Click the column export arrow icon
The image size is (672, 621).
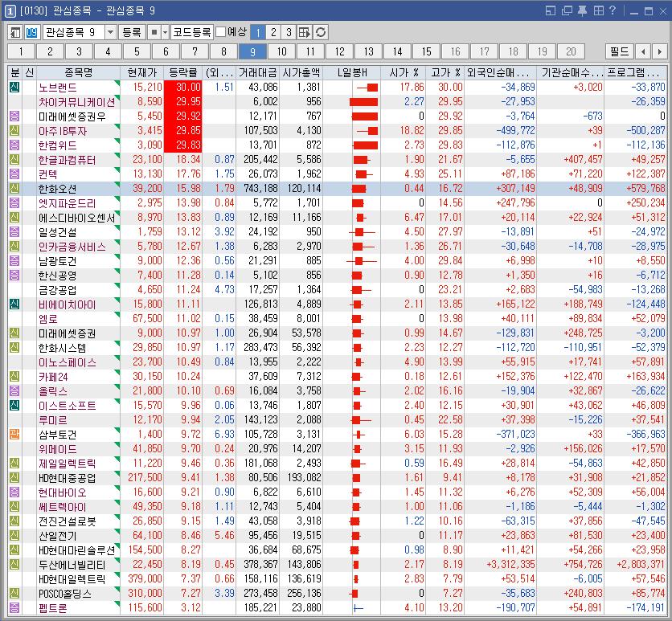[x=305, y=32]
